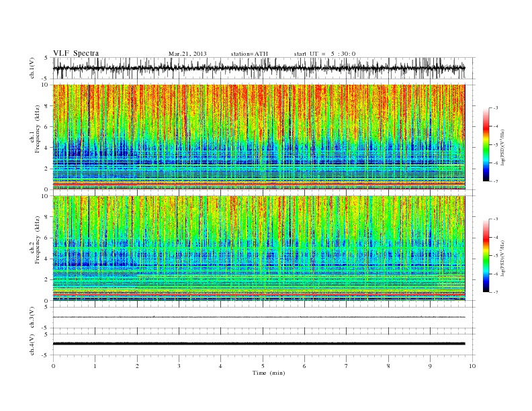
Task: Click the "Time (min)" axis label
Action: point(269,373)
